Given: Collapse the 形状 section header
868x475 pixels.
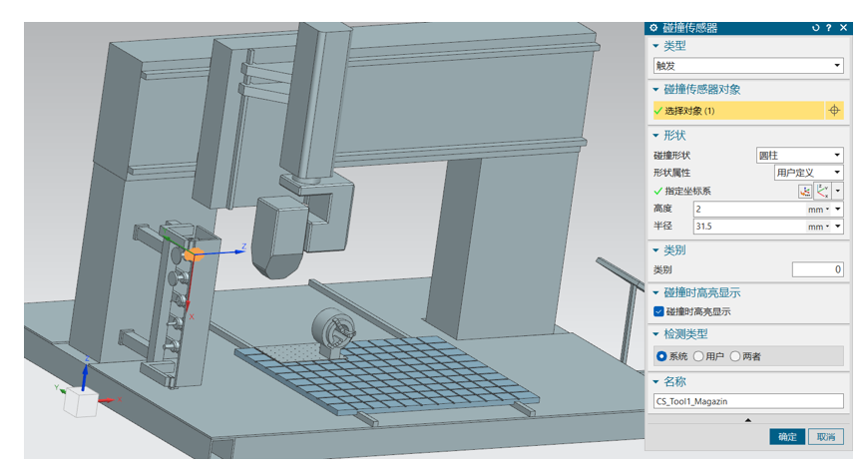Looking at the screenshot, I should (674, 135).
